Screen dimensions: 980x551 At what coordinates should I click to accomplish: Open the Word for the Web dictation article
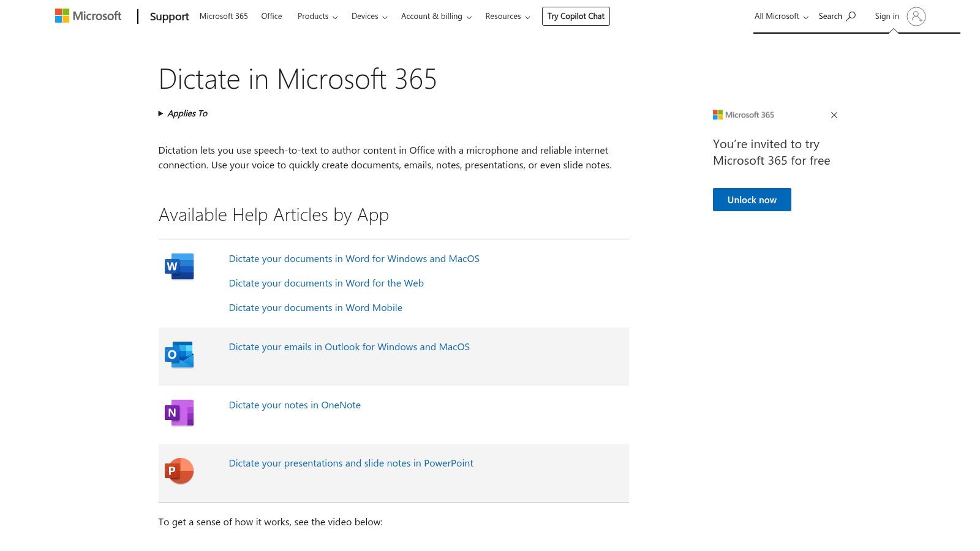click(x=326, y=283)
